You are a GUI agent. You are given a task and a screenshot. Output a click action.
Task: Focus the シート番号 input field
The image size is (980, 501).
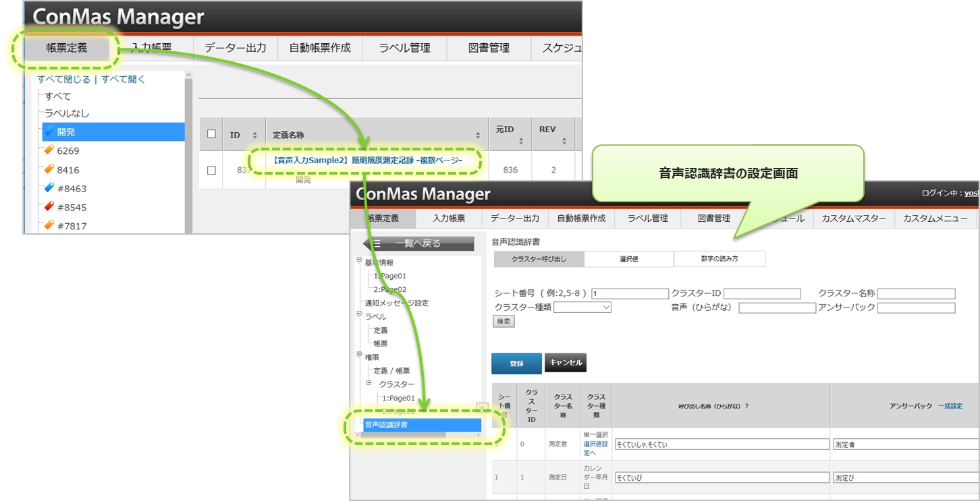point(630,293)
